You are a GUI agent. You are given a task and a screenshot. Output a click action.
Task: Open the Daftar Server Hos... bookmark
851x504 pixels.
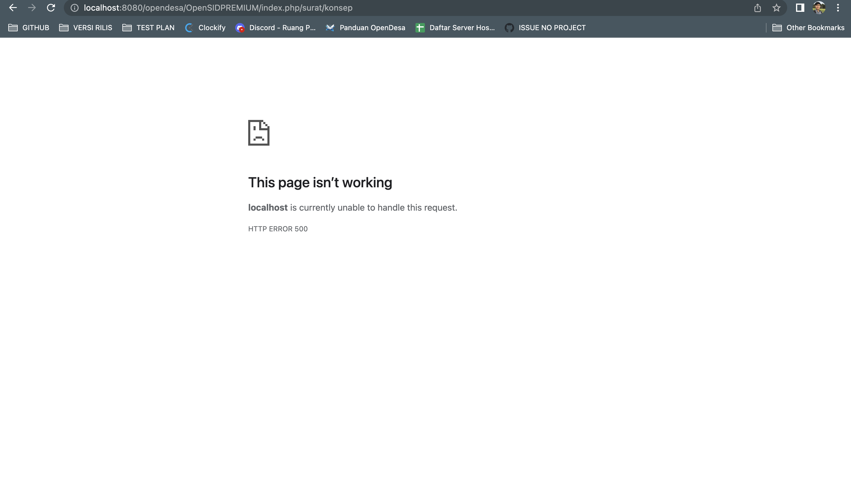point(455,27)
